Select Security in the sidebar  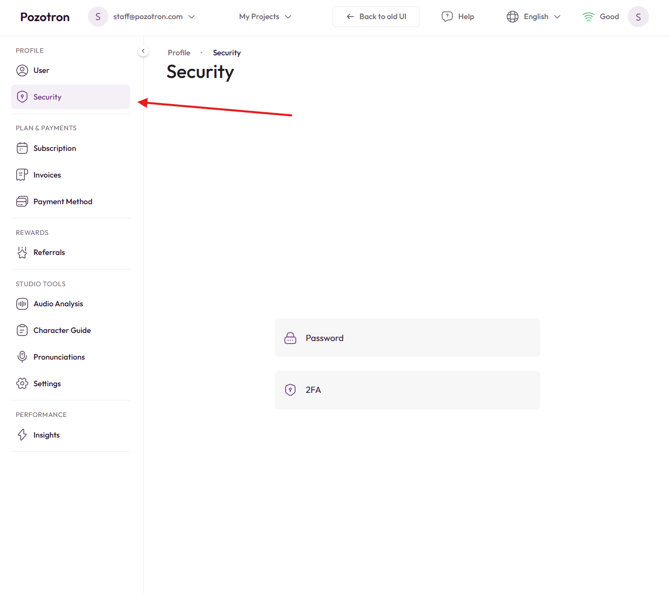[x=70, y=97]
